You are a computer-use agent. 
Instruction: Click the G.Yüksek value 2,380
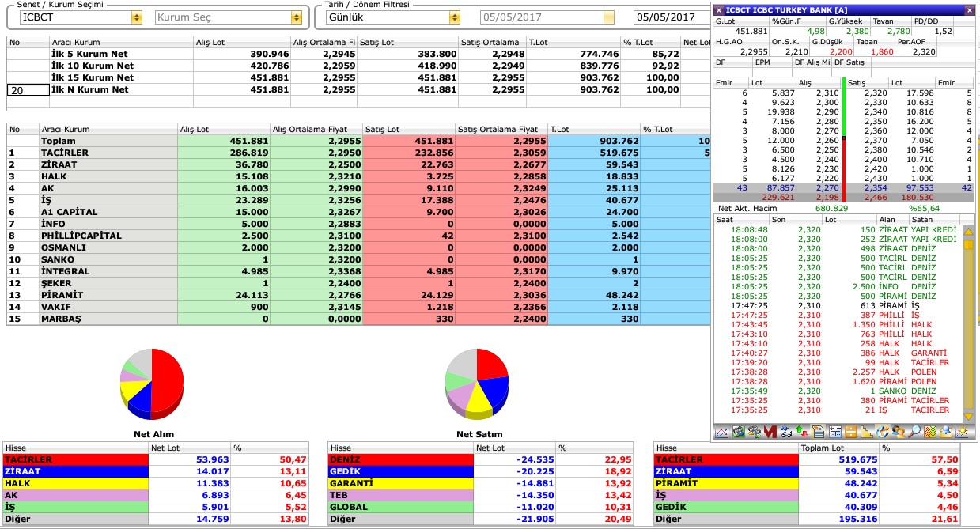point(857,31)
